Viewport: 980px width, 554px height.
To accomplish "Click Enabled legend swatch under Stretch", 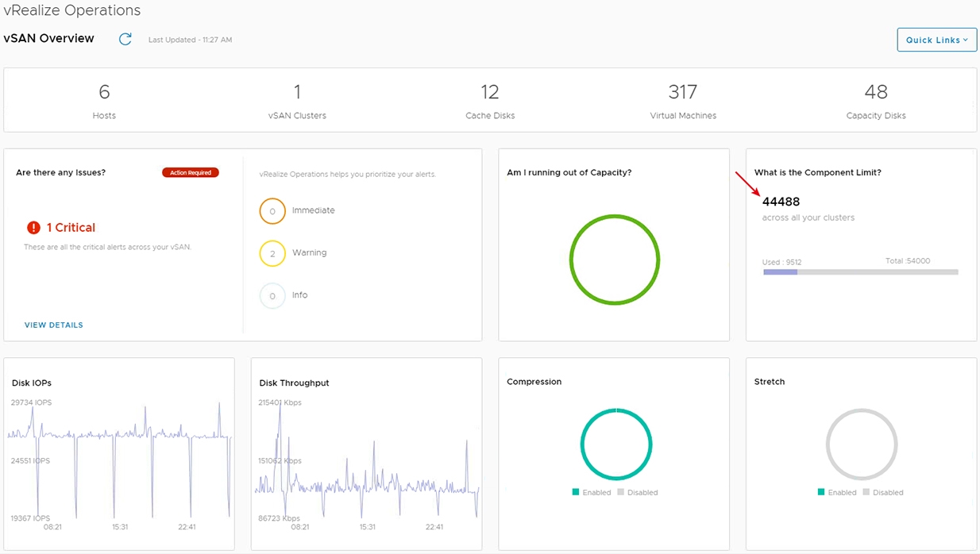I will pyautogui.click(x=821, y=492).
